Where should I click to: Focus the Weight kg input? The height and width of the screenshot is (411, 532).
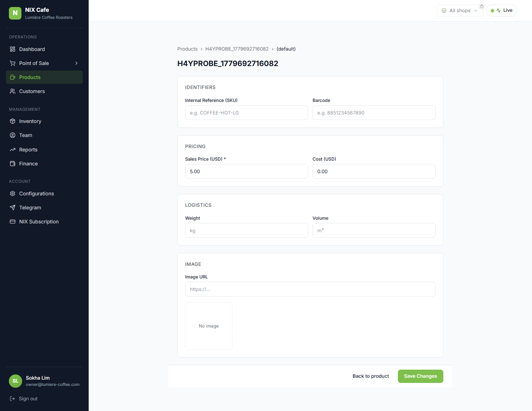246,230
